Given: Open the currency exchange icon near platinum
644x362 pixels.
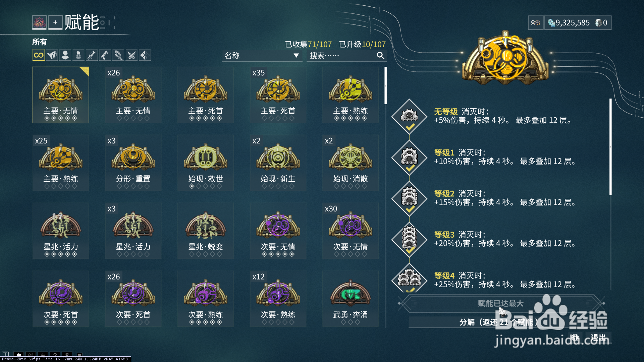Looking at the screenshot, I should [x=536, y=23].
